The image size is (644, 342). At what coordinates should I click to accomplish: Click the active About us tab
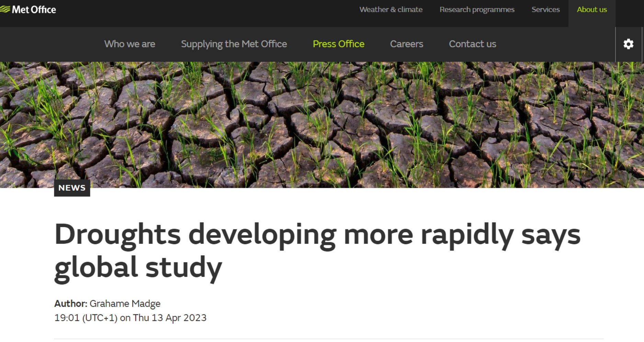point(591,9)
